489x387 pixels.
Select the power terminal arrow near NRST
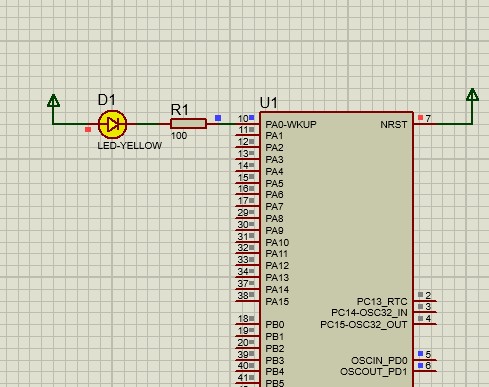tap(472, 95)
